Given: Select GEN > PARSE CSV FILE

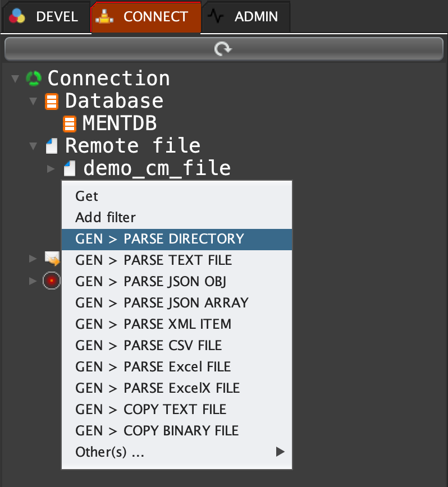Looking at the screenshot, I should [149, 346].
